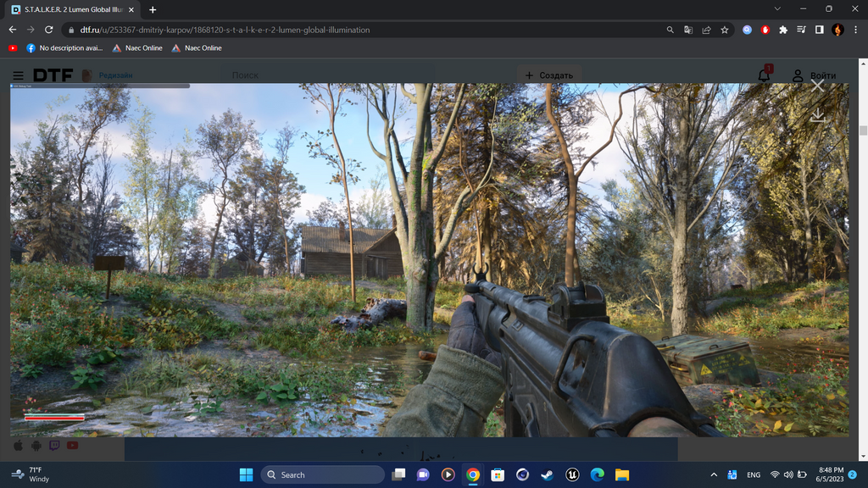
Task: Open the volume tray icon
Action: 788,474
